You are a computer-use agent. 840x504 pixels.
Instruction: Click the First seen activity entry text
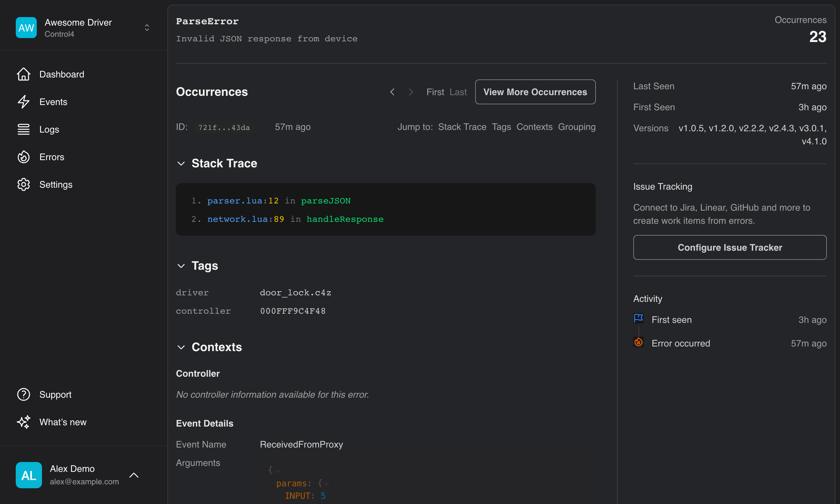point(671,320)
